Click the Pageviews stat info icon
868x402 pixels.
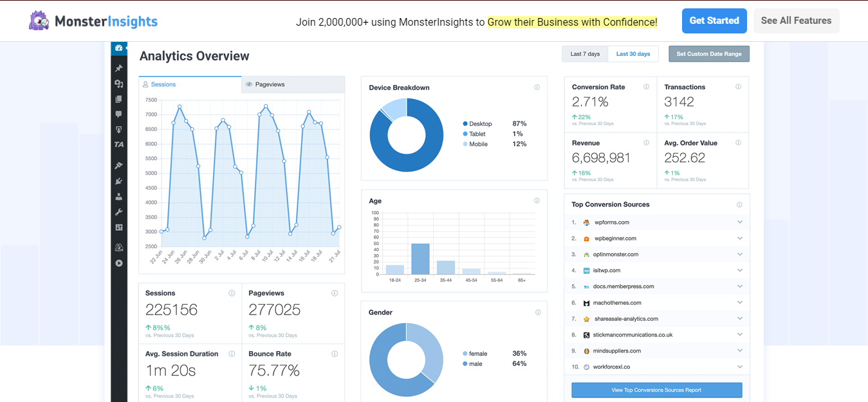(x=335, y=293)
